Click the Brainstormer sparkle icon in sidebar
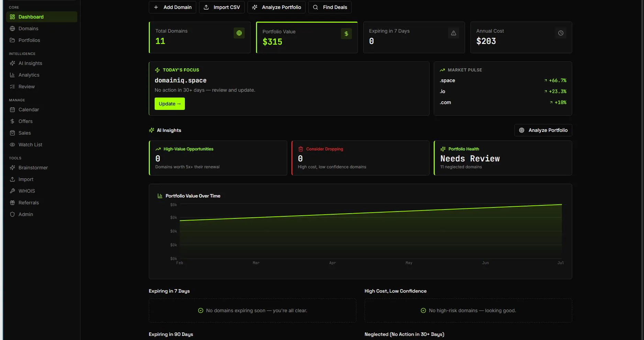 (12, 168)
